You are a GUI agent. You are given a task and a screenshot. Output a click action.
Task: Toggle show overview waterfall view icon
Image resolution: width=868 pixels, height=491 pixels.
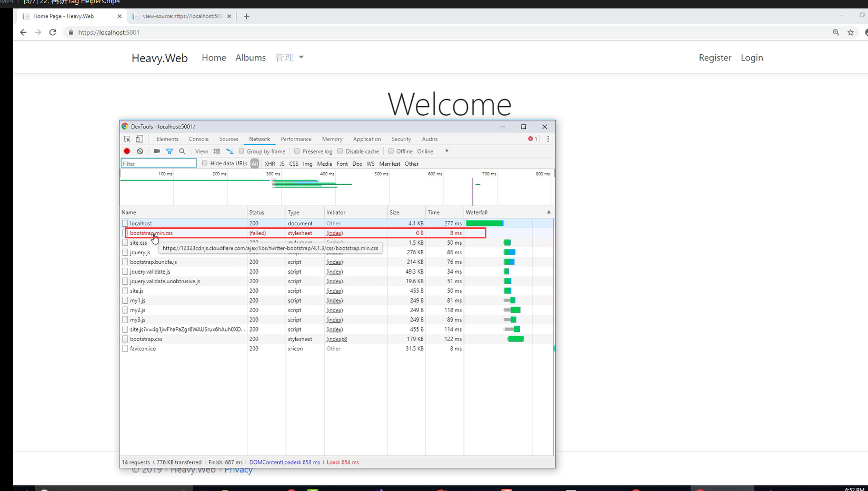(230, 151)
